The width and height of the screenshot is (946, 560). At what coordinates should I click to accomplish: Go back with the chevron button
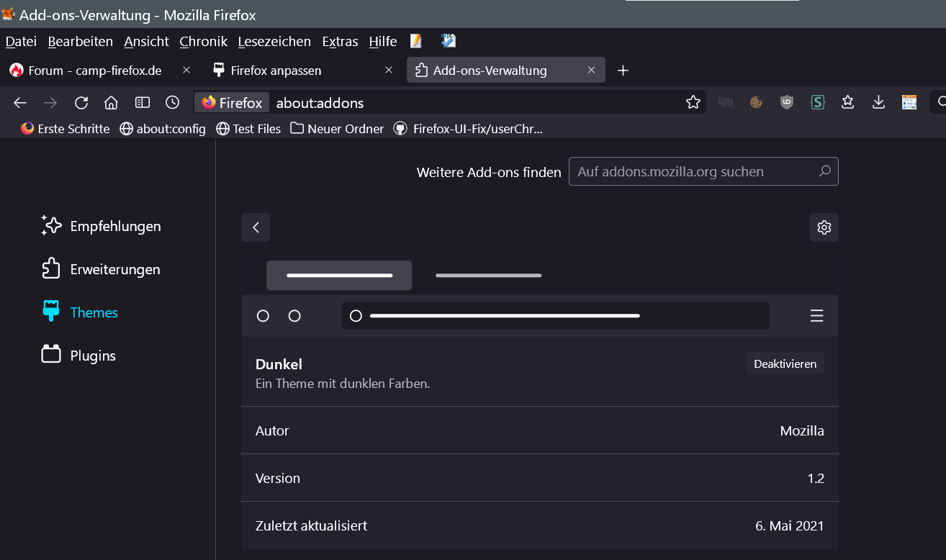click(256, 227)
